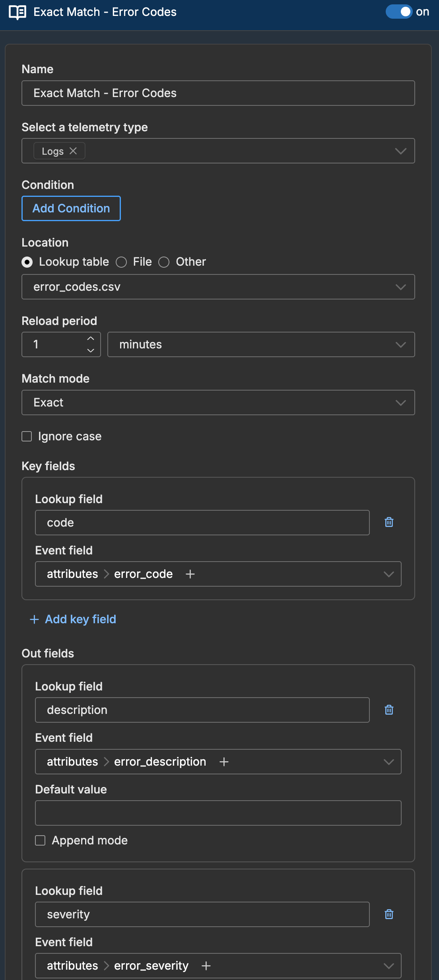Decrease the reload period value
The width and height of the screenshot is (439, 980).
tap(91, 350)
